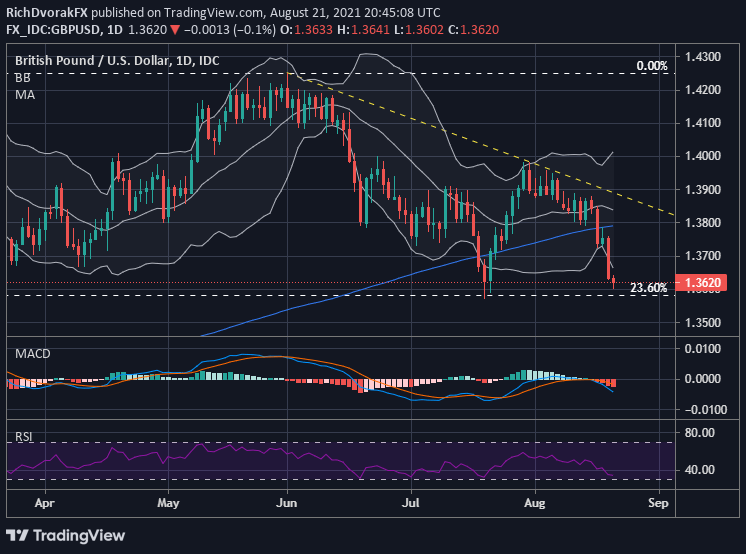The image size is (746, 554).
Task: Click the RSI 80.00 scale label
Action: pyautogui.click(x=699, y=433)
